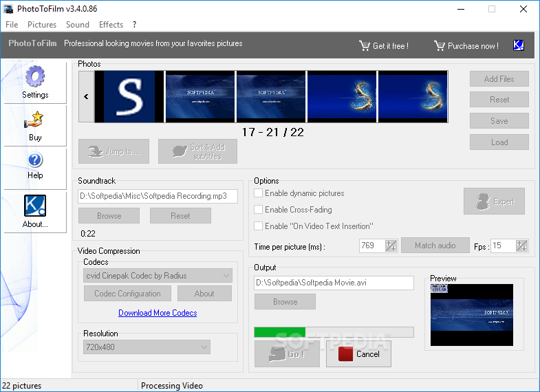Click the Save button

(x=499, y=121)
